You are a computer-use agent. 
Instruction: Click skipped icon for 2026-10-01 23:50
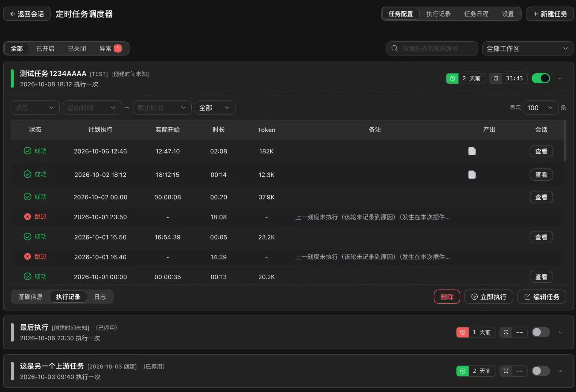tap(28, 217)
